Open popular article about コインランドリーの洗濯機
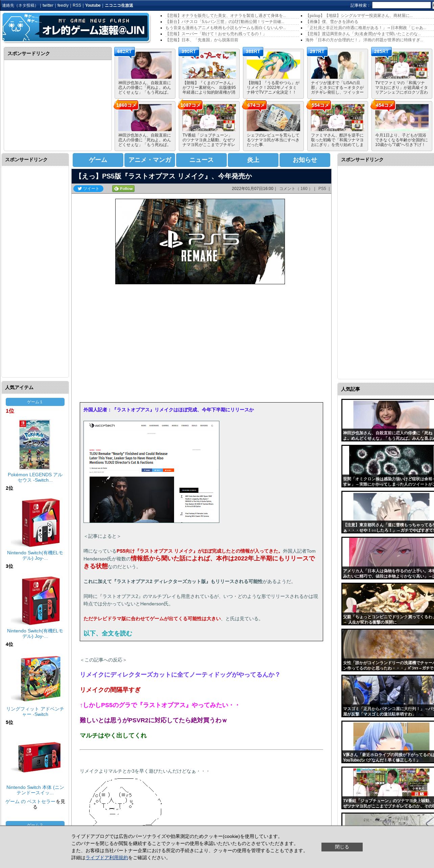This screenshot has height=868, width=434. pyautogui.click(x=388, y=650)
